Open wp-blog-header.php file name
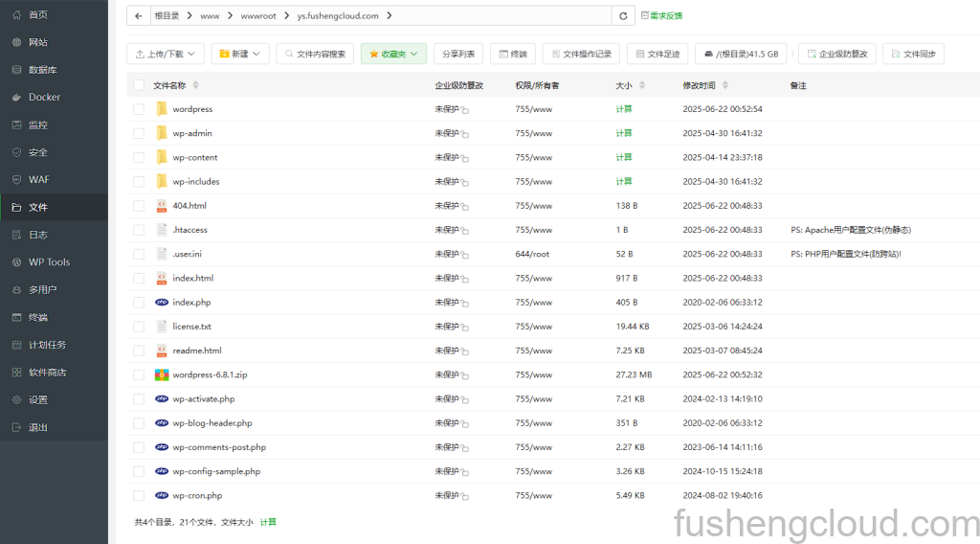 pyautogui.click(x=212, y=423)
